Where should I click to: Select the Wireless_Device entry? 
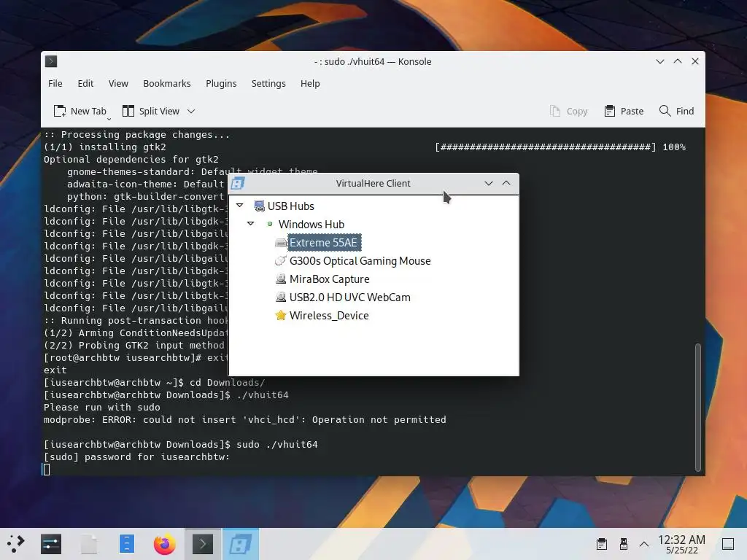(329, 315)
